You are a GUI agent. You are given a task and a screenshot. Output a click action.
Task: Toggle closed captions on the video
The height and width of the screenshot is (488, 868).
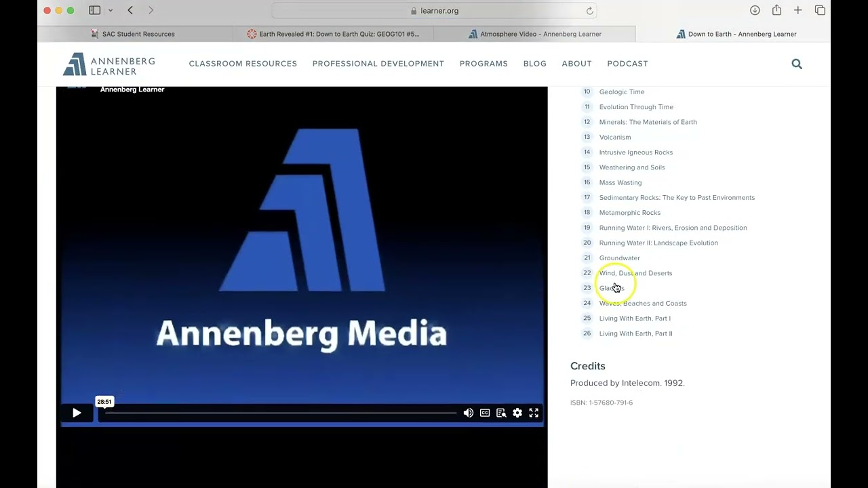point(485,413)
